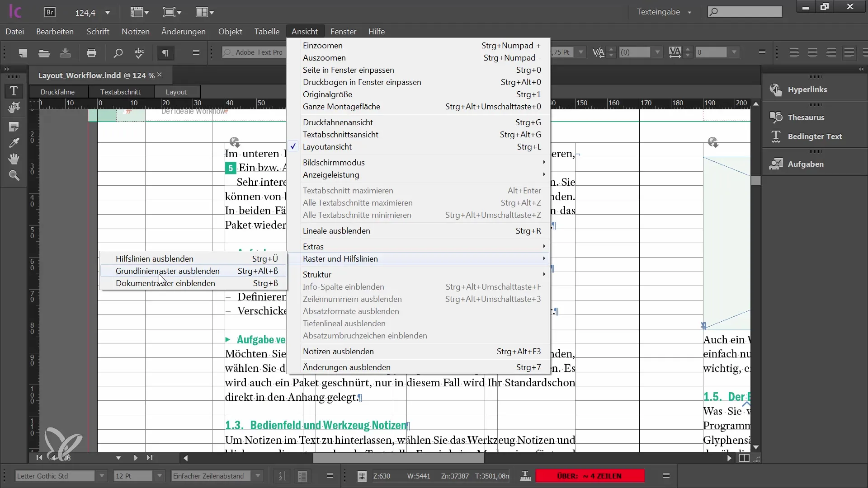
Task: Open the Hyperlinks panel icon
Action: (x=776, y=89)
